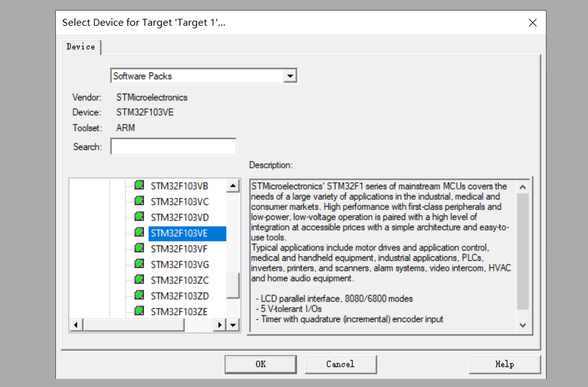Click the description line about LCD parallel interface
The image size is (588, 387).
click(x=334, y=299)
